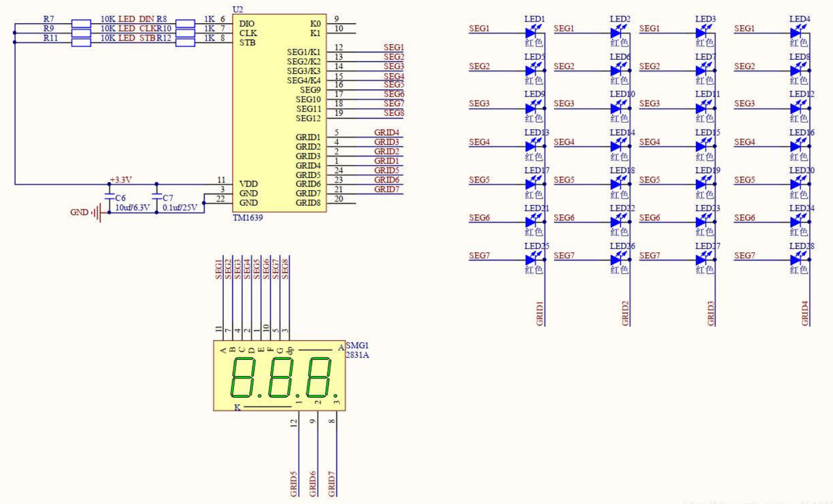The height and width of the screenshot is (504, 833).
Task: Select the R11 resistor symbol
Action: (x=81, y=42)
